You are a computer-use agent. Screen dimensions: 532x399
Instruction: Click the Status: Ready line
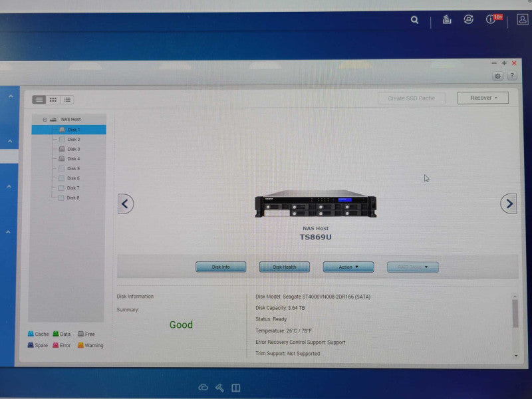click(271, 319)
